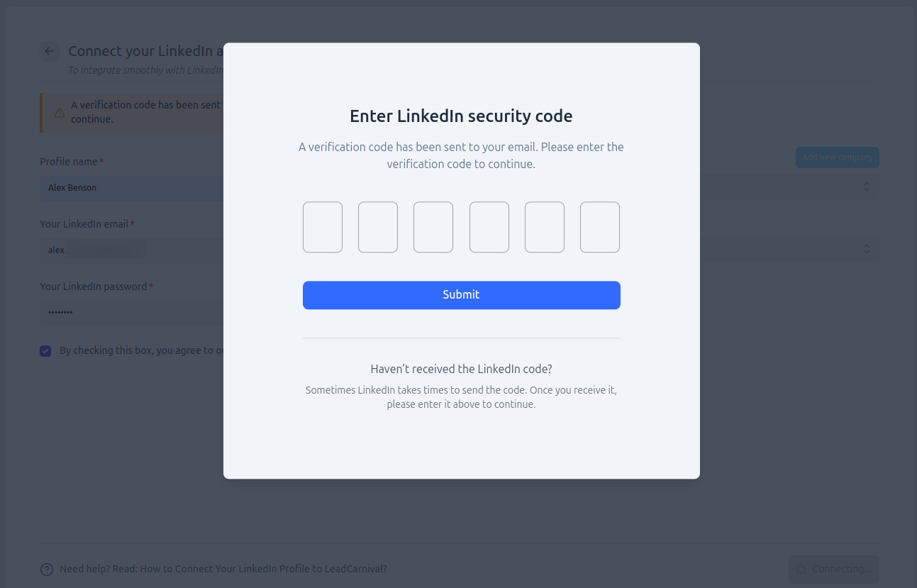Click the Profile name field showing Alex Benson
This screenshot has width=917, height=588.
pos(128,187)
